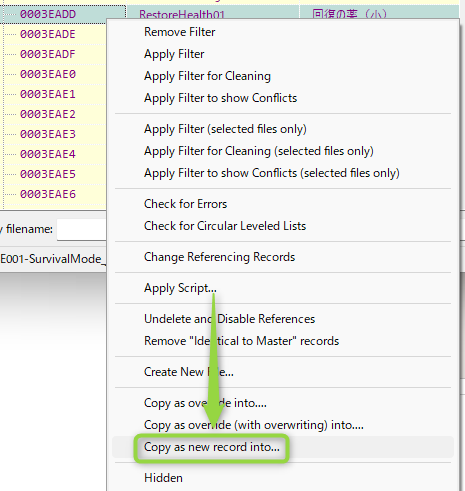Click Create New File... entry
The height and width of the screenshot is (491, 465).
pyautogui.click(x=189, y=372)
